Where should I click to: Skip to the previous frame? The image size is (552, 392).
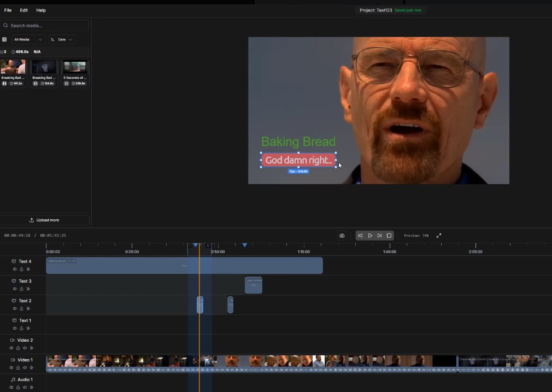click(x=360, y=236)
